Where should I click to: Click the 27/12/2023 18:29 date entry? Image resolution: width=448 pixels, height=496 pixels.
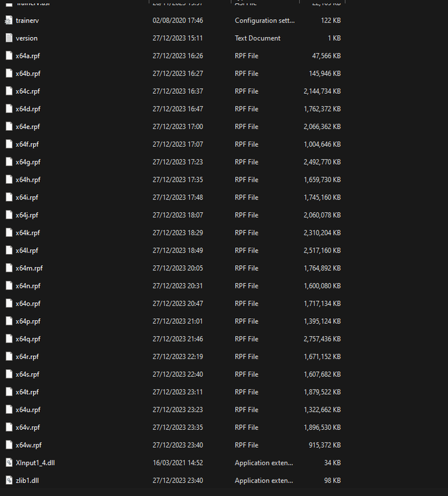(x=178, y=233)
